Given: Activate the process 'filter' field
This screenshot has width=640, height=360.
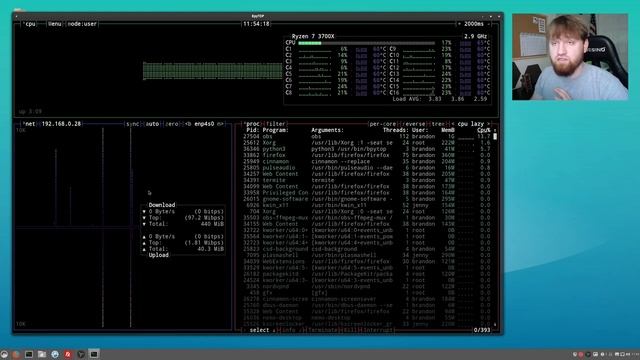Looking at the screenshot, I should [x=276, y=124].
